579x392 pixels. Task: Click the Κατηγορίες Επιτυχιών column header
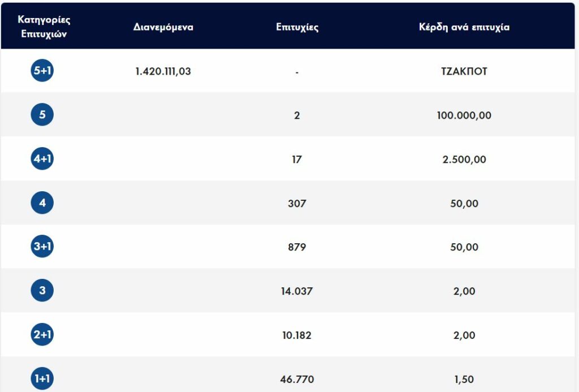click(44, 26)
